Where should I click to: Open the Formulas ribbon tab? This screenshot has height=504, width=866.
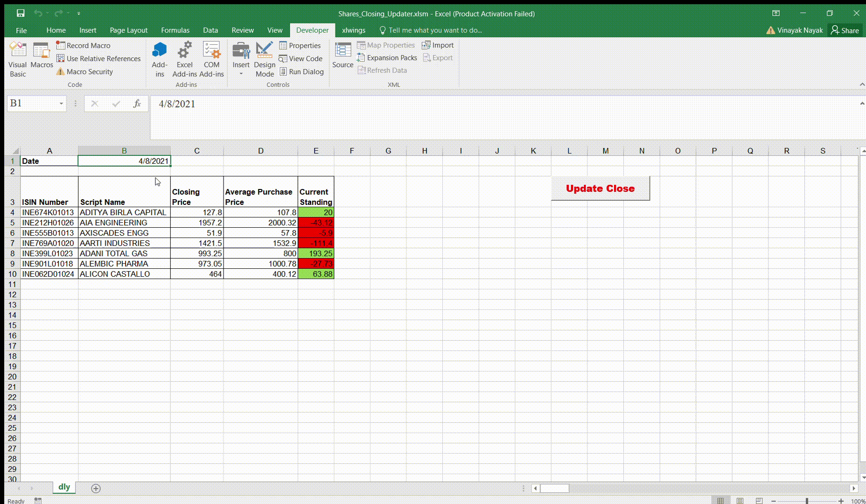(x=175, y=30)
